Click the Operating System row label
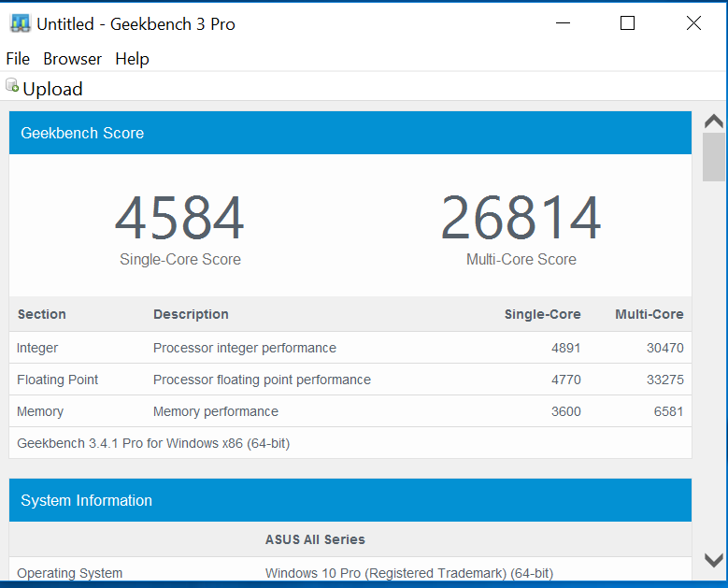 click(x=69, y=573)
